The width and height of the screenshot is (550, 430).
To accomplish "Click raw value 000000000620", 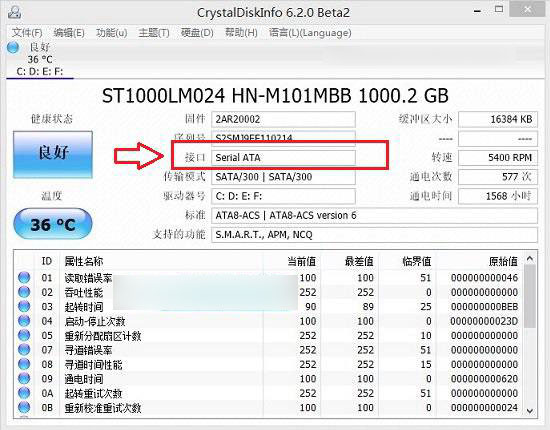I will (x=484, y=379).
